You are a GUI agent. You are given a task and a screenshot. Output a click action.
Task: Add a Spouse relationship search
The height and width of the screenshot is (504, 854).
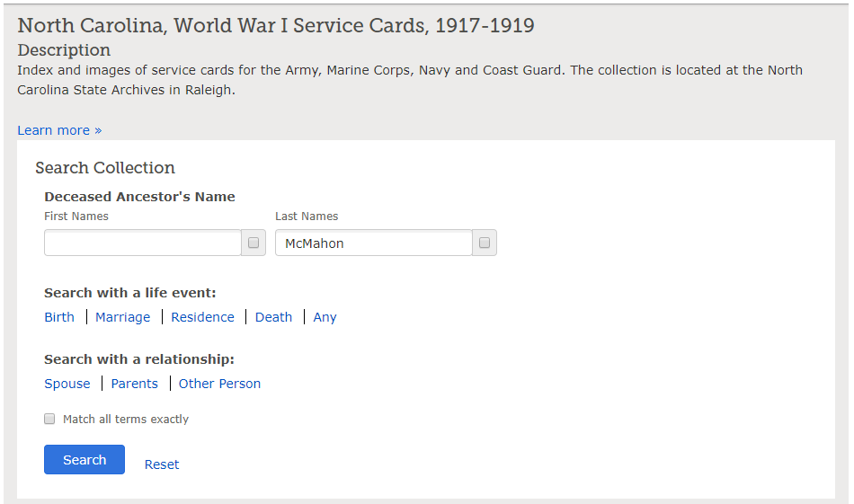pos(67,384)
